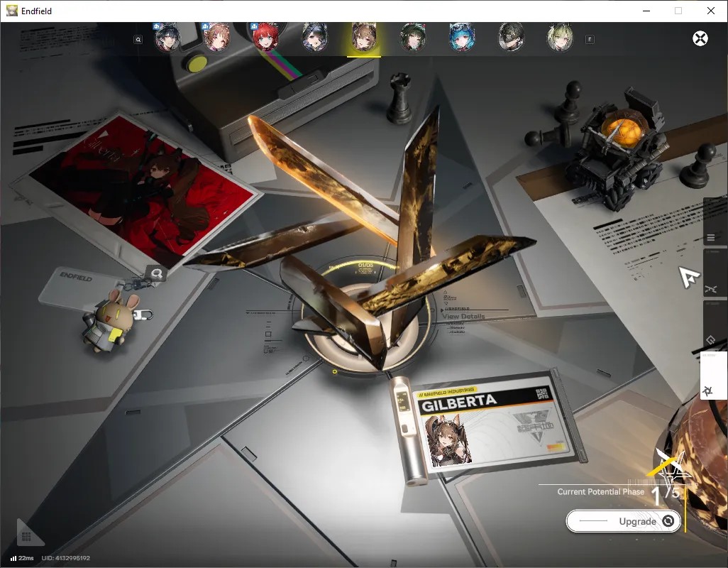Select the highlighted Gilberta portrait tab
The height and width of the screenshot is (568, 728).
[x=364, y=38]
